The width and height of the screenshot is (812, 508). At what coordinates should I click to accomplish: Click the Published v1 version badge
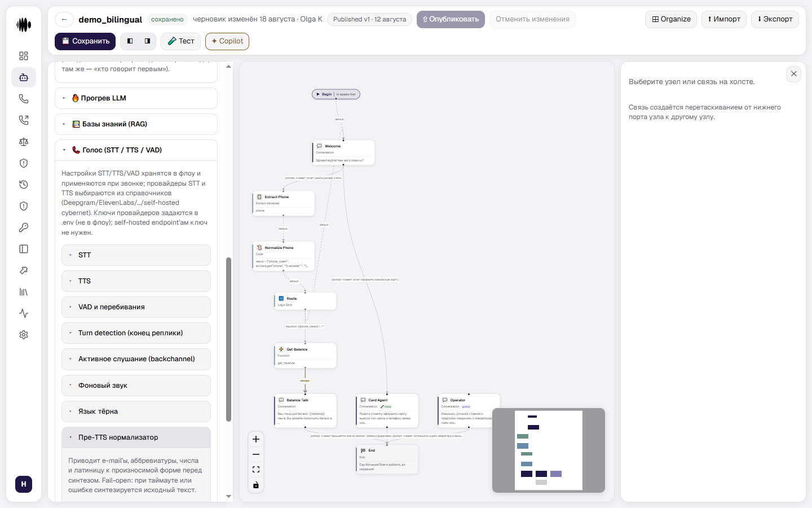tap(369, 19)
